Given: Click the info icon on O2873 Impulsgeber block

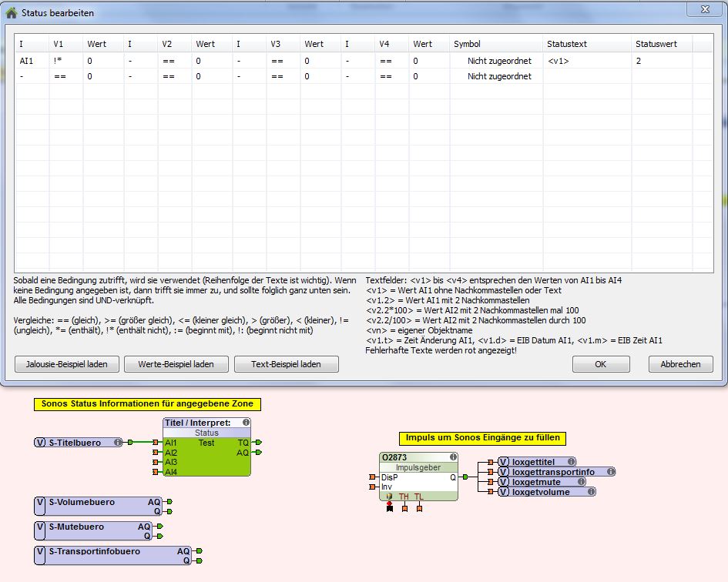Looking at the screenshot, I should tap(452, 457).
